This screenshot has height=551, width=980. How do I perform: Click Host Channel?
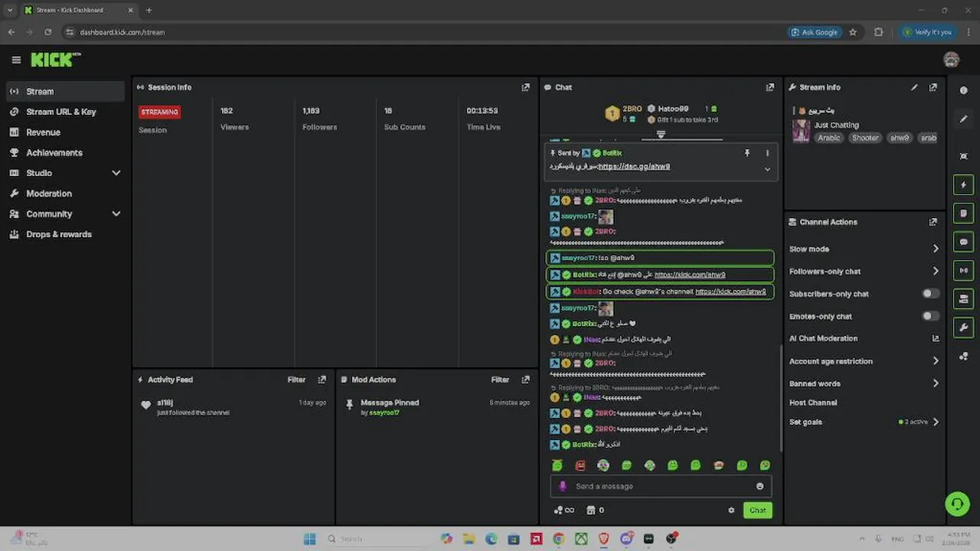coord(813,403)
